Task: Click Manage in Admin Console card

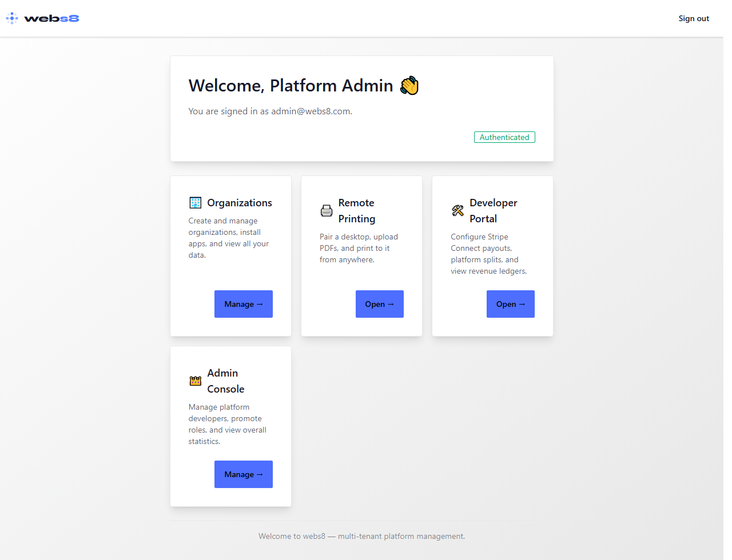Action: 244,474
